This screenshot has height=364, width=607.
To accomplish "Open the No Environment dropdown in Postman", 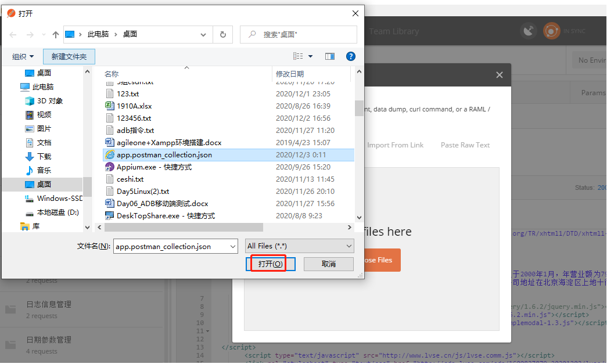I will pos(589,60).
